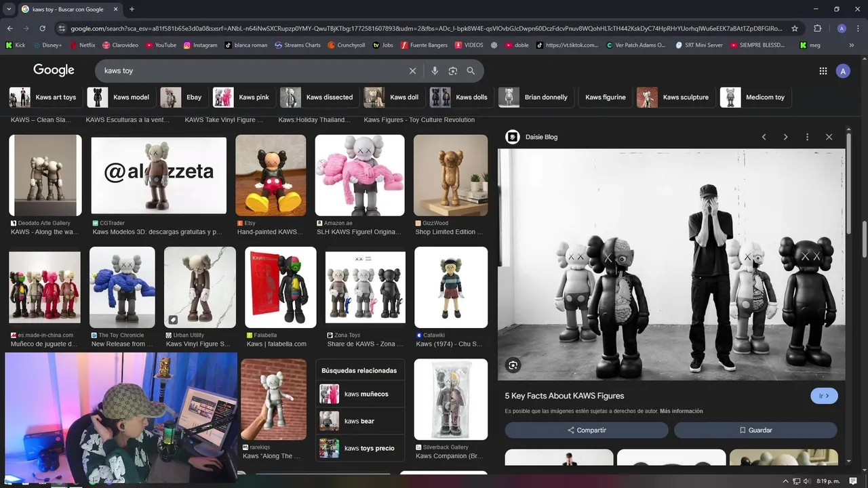
Task: Expand hidden bookmarks with chevron
Action: (851, 45)
